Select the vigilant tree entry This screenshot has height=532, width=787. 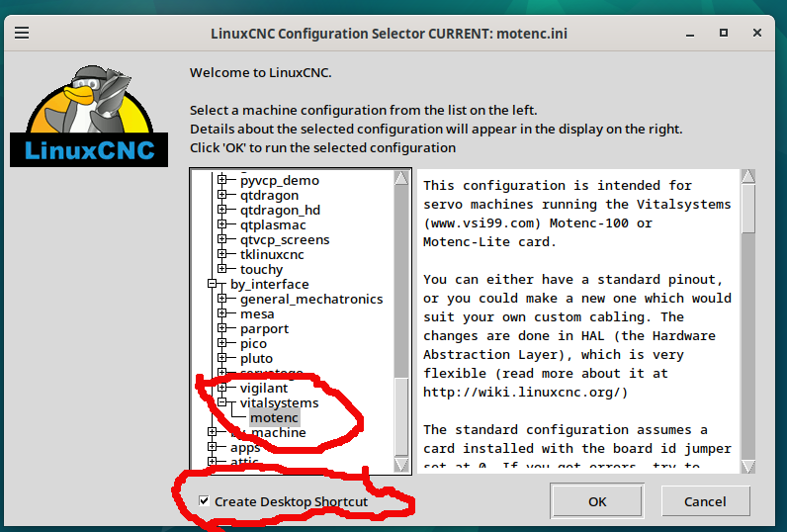pos(264,388)
